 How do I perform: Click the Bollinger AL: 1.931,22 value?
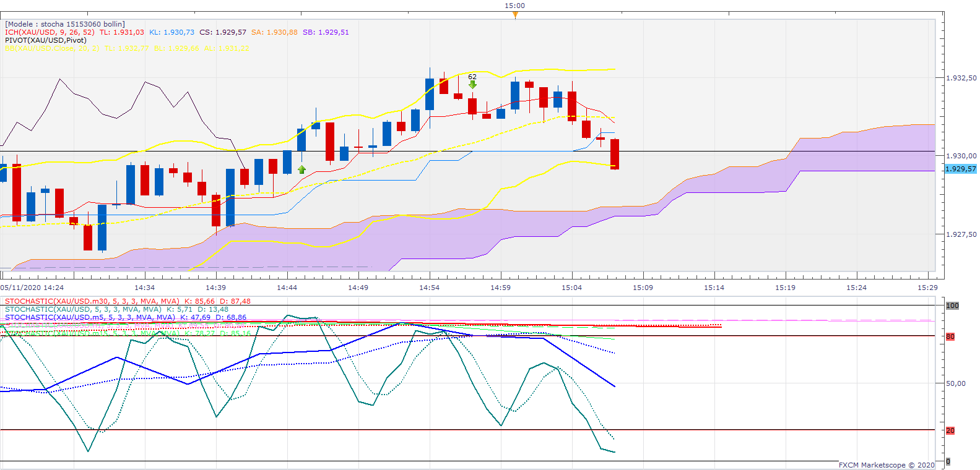pos(226,48)
